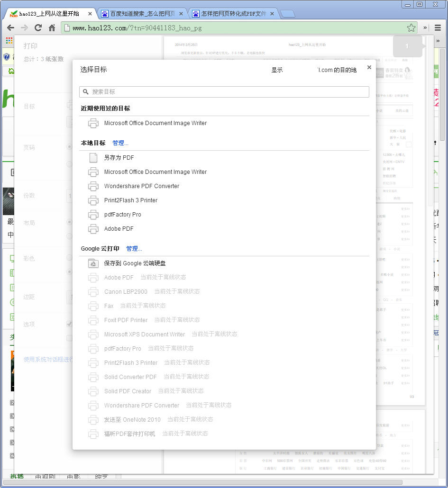This screenshot has width=448, height=488.
Task: Go to the home page icon
Action: pos(52,27)
